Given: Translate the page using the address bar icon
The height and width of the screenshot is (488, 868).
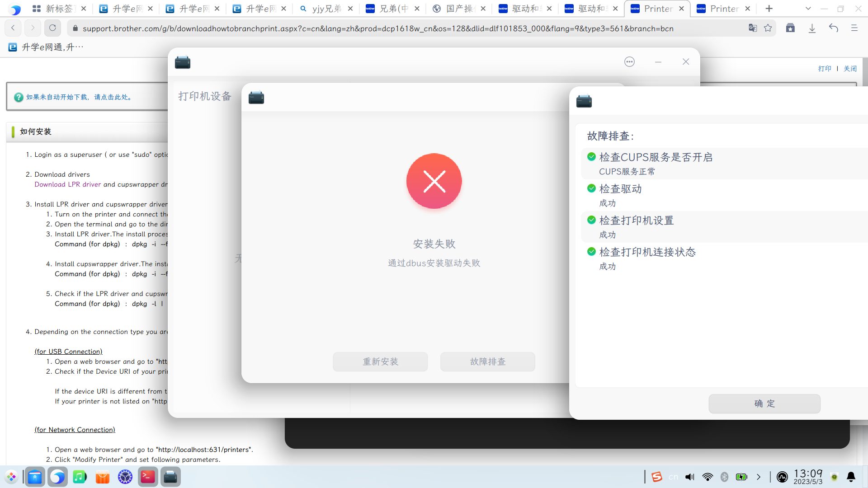Looking at the screenshot, I should (x=753, y=28).
